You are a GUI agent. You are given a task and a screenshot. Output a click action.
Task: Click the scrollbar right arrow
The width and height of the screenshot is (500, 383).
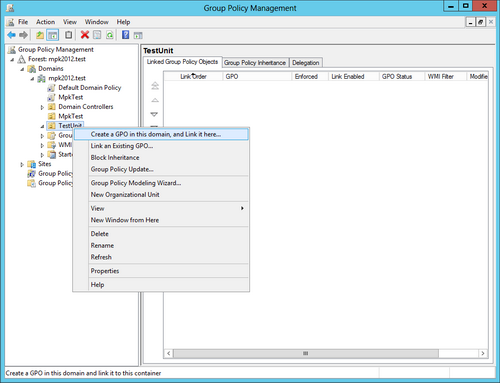click(x=483, y=353)
